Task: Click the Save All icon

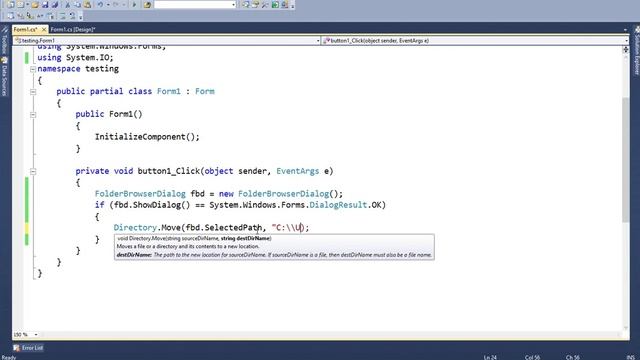Action: tap(55, 4)
